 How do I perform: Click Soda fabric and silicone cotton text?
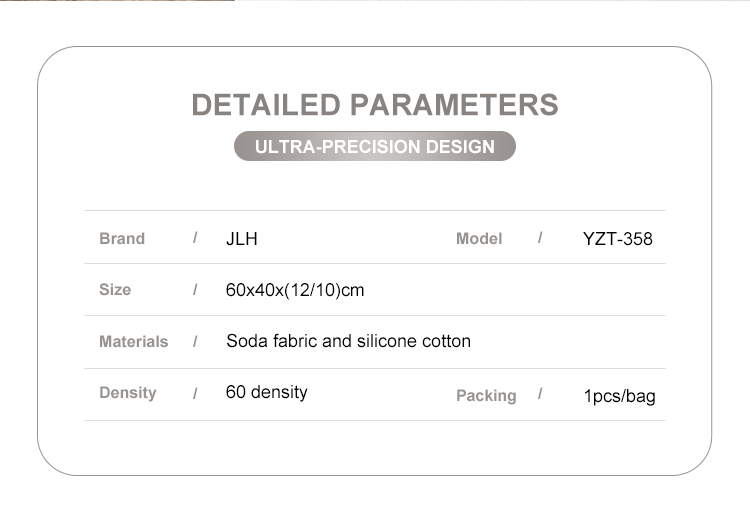pyautogui.click(x=348, y=341)
